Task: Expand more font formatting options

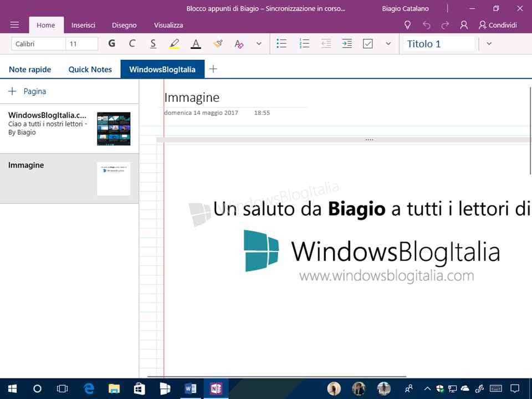Action: click(259, 43)
